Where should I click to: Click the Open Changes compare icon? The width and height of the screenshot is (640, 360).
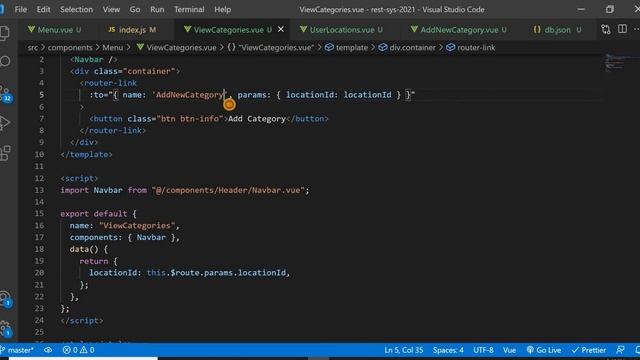coord(606,29)
